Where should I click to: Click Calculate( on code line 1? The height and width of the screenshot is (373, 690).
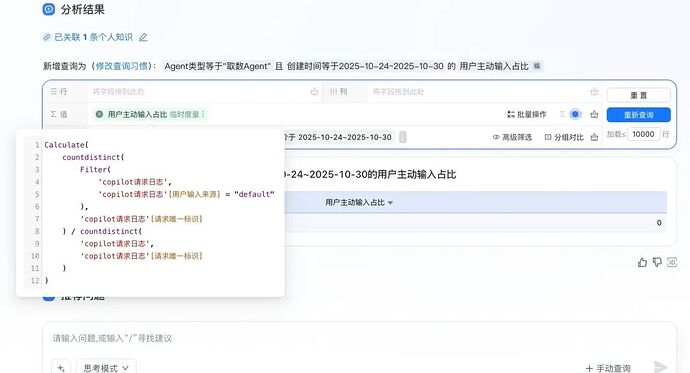coord(66,145)
